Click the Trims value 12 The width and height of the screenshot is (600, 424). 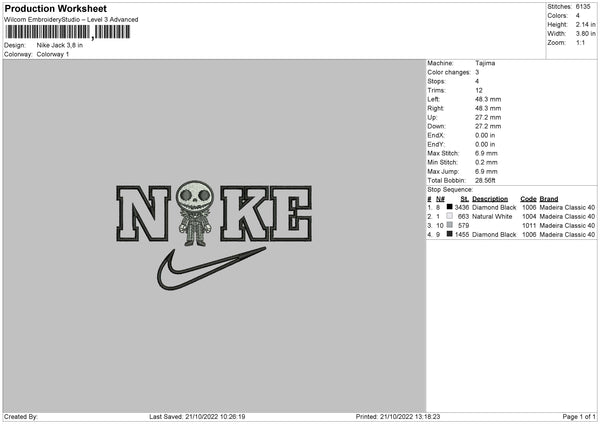pyautogui.click(x=479, y=90)
